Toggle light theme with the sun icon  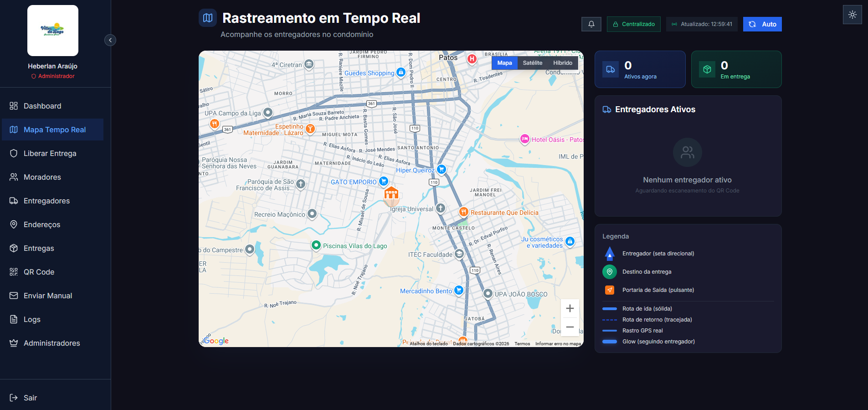[x=853, y=15]
